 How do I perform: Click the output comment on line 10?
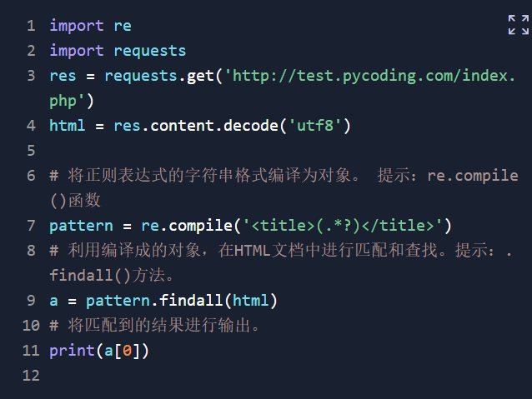[154, 326]
